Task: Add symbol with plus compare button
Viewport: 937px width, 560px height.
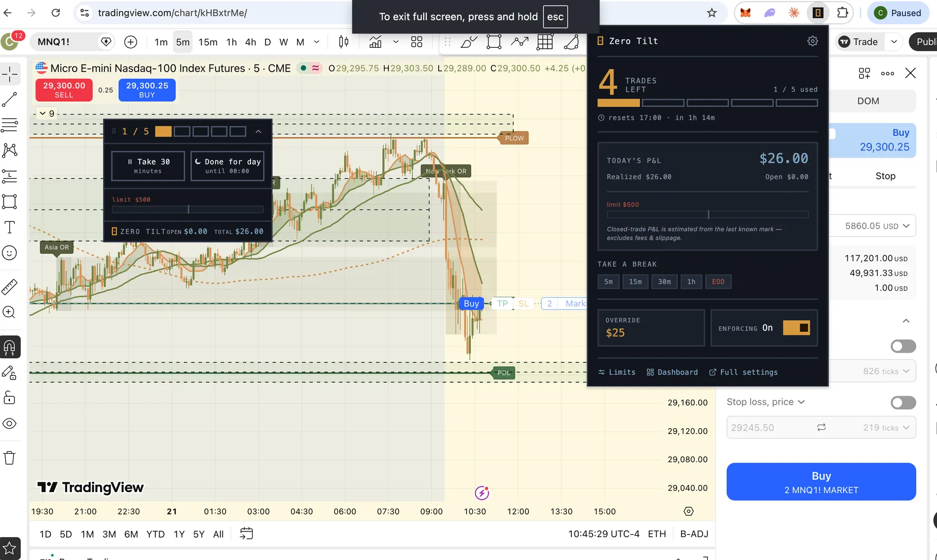Action: [x=131, y=42]
